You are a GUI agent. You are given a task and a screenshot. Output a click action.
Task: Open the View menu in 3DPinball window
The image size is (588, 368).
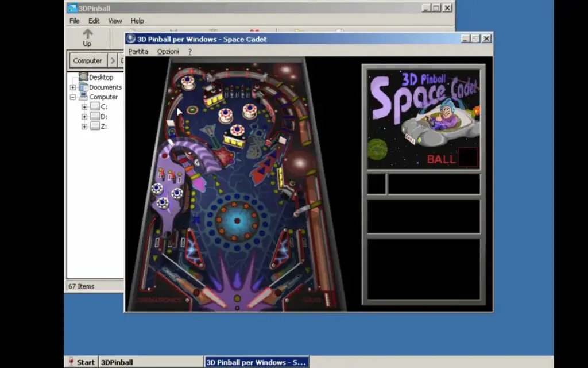click(115, 21)
